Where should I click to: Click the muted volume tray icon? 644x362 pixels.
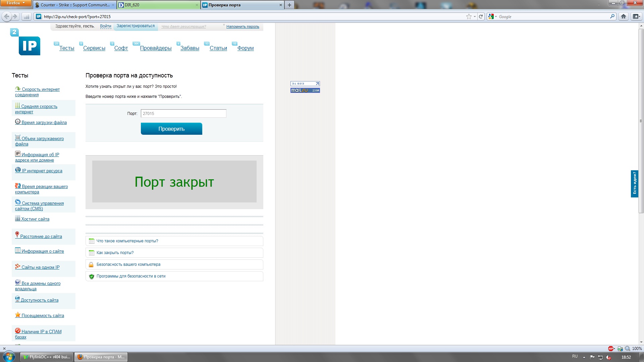coord(608,357)
